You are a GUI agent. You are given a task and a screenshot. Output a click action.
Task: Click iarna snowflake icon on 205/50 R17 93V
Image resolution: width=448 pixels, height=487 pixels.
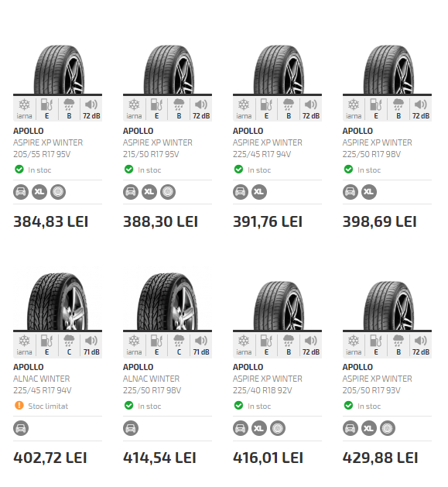354,345
